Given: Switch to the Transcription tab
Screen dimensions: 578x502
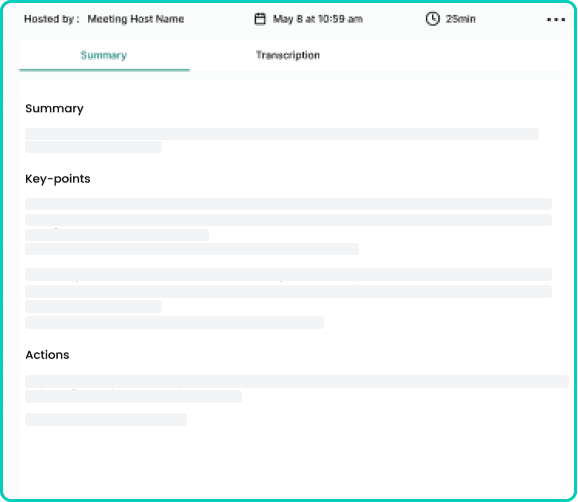Looking at the screenshot, I should click(x=288, y=55).
